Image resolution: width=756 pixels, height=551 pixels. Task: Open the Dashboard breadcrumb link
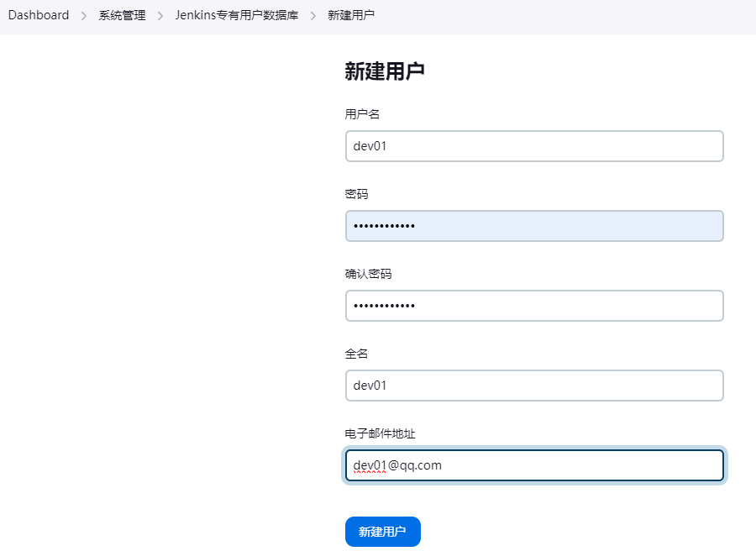point(39,14)
